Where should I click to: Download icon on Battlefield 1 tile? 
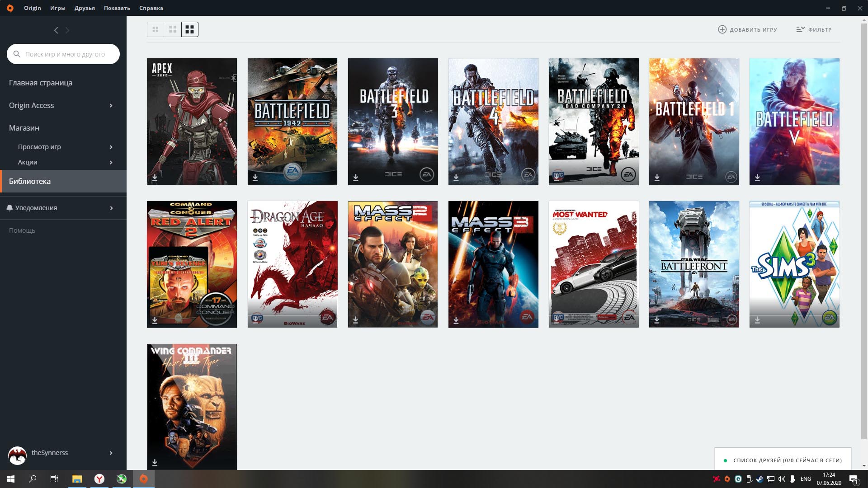[657, 178]
